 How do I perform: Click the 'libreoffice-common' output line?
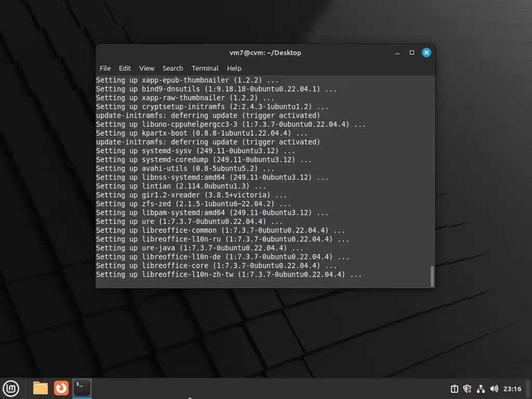coord(220,230)
